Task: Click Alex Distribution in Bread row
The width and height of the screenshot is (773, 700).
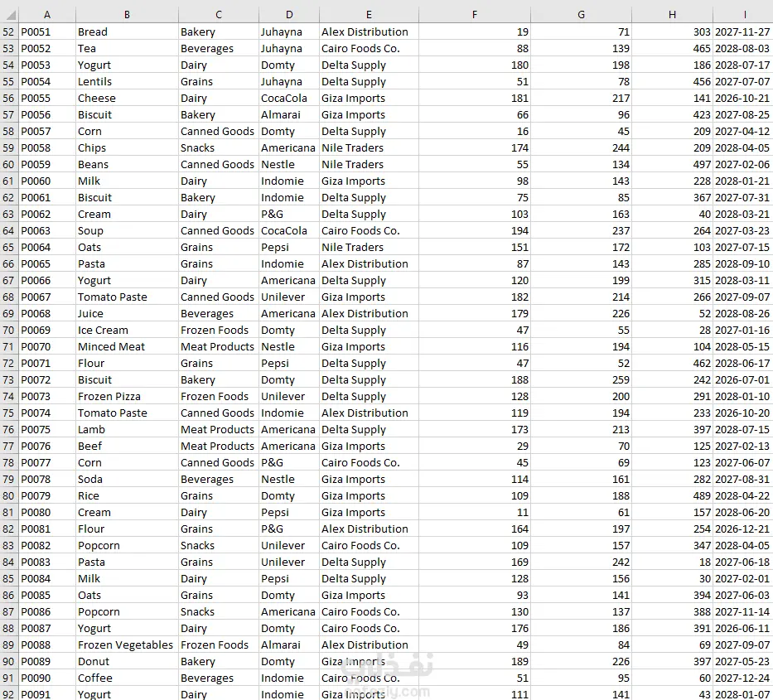Action: click(x=369, y=32)
